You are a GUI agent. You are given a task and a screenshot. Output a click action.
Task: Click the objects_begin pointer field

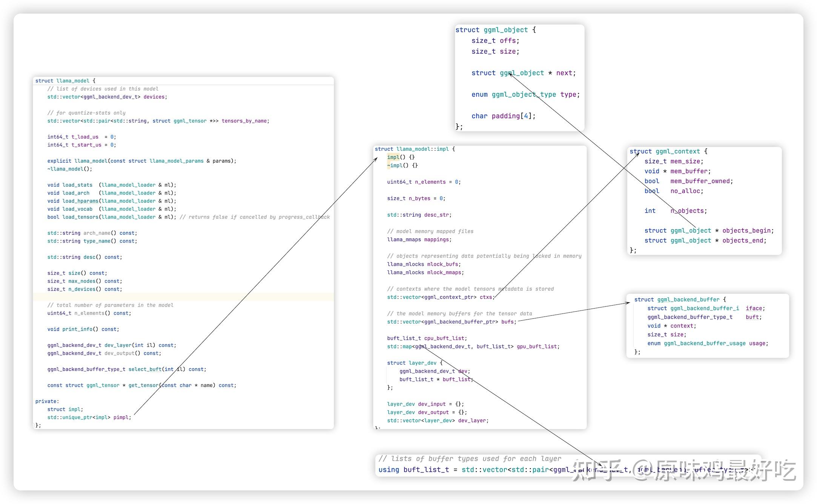(x=748, y=230)
